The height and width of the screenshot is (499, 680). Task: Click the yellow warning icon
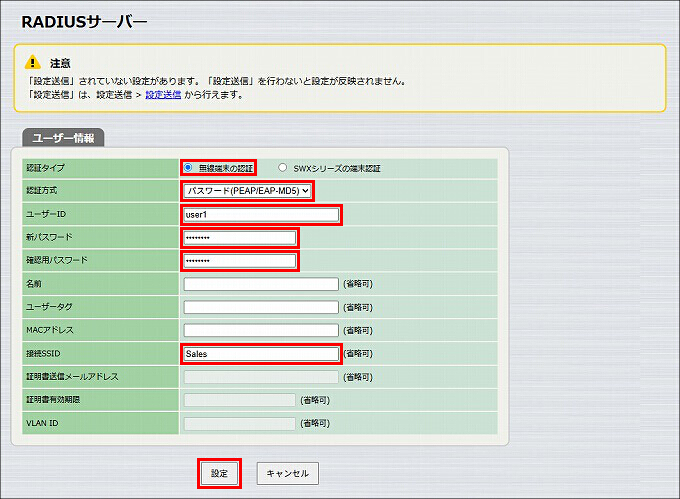tap(33, 62)
